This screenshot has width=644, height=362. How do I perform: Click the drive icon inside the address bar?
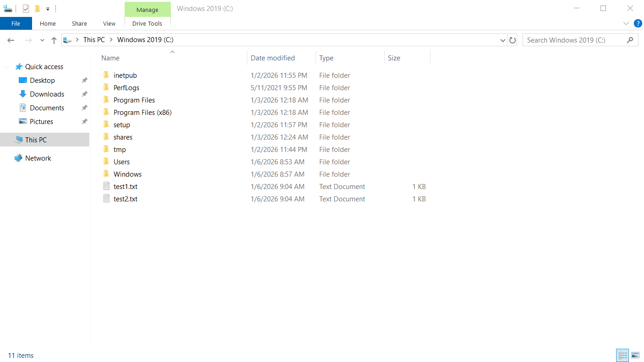[x=67, y=40]
